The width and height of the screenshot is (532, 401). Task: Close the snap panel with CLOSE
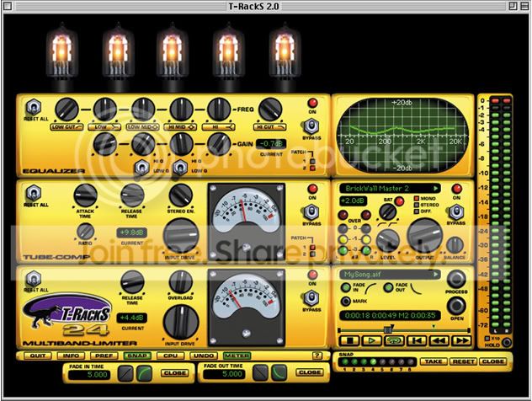(x=493, y=361)
